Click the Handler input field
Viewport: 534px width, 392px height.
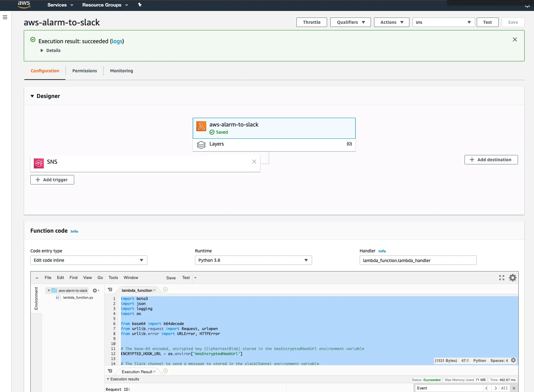coord(418,260)
